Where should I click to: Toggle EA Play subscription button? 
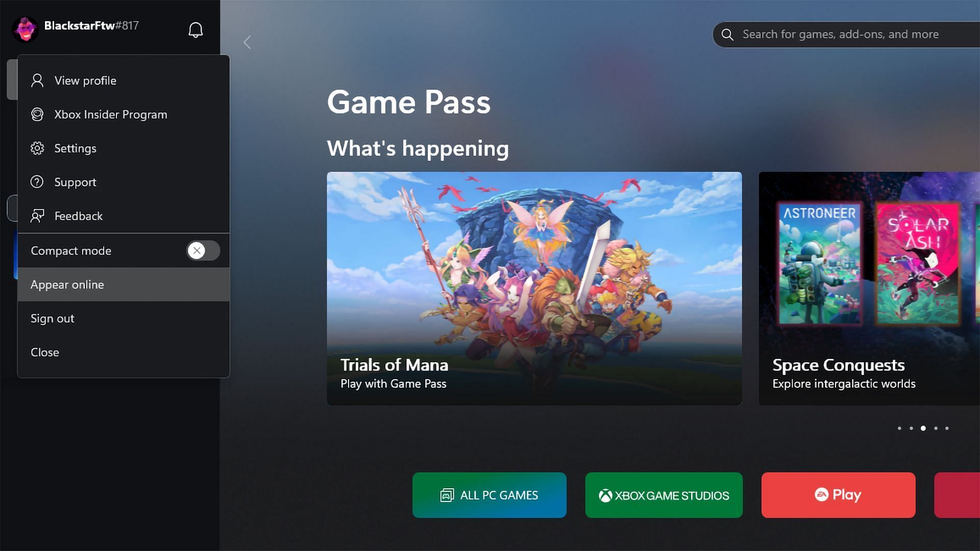(838, 494)
